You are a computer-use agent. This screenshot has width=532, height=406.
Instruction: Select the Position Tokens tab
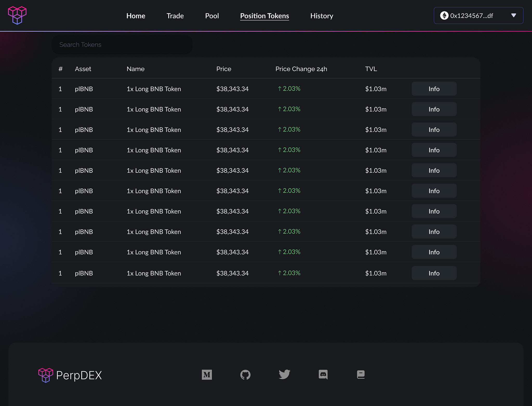click(x=264, y=16)
